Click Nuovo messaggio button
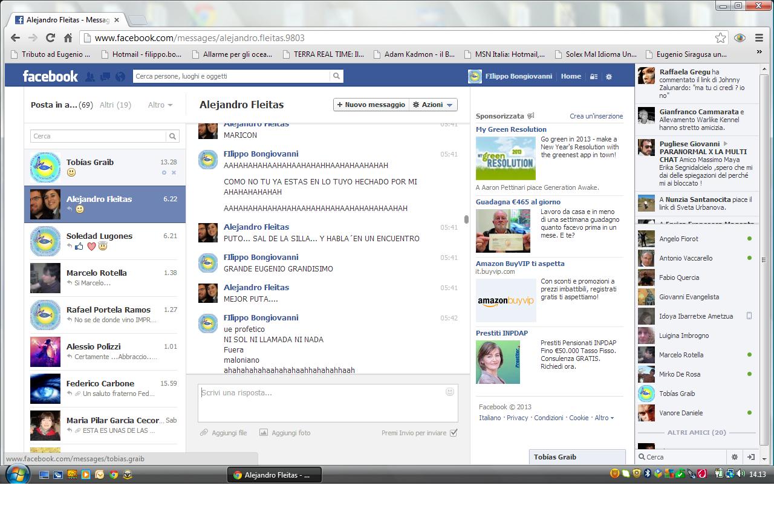The width and height of the screenshot is (774, 532). tap(371, 105)
